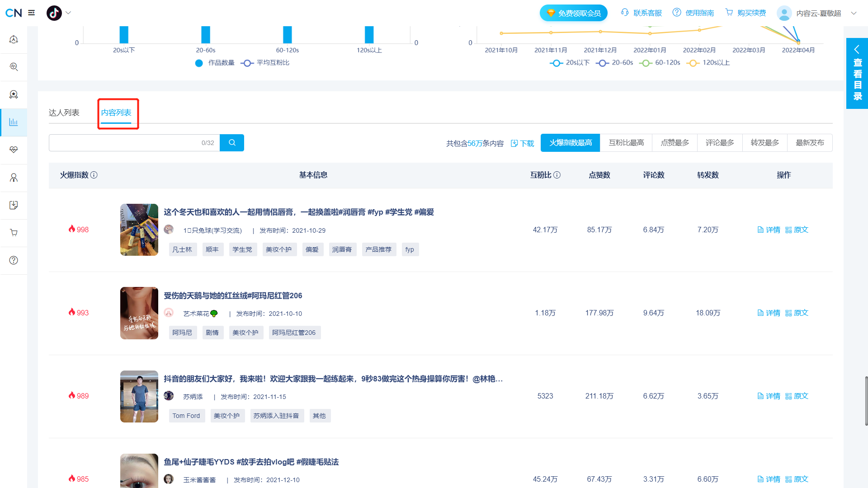This screenshot has width=868, height=488.
Task: Open 联系客服 customer service link
Action: click(x=642, y=13)
